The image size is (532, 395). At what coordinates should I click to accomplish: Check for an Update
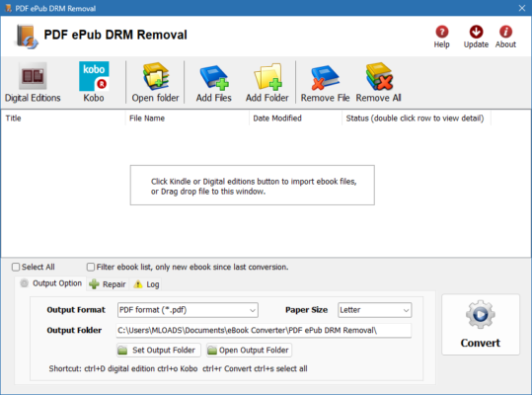click(x=476, y=37)
